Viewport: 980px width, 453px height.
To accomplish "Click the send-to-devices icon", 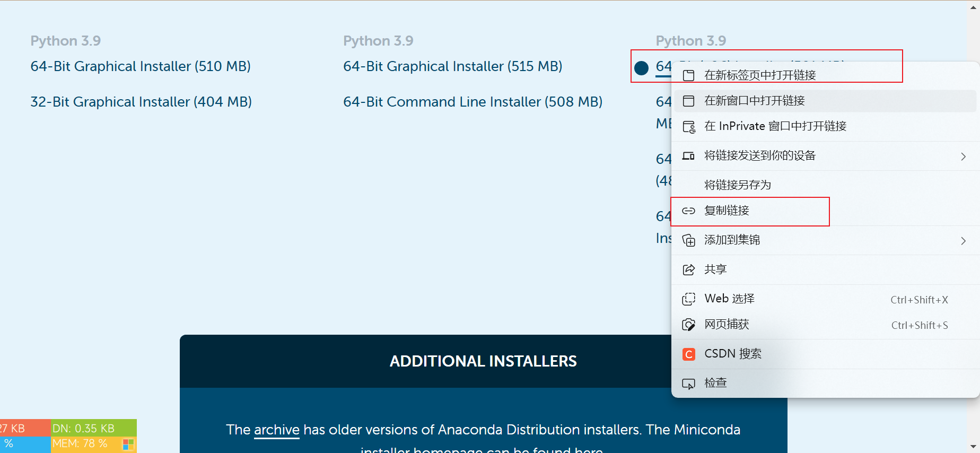I will tap(688, 156).
